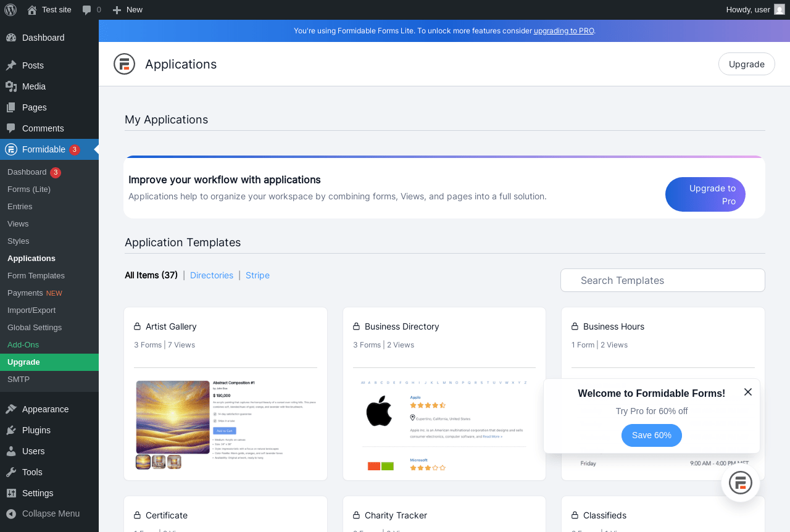Click the Artist Gallery preview image

[x=225, y=425]
